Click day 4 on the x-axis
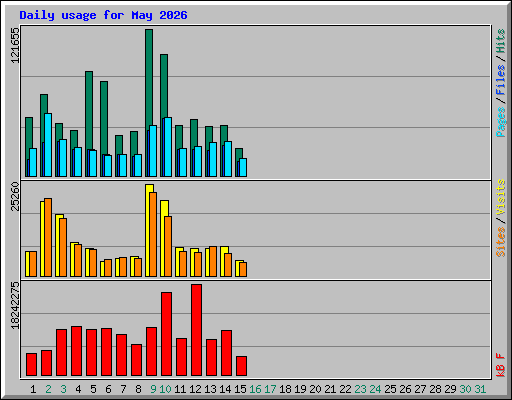512x400 pixels. point(78,389)
